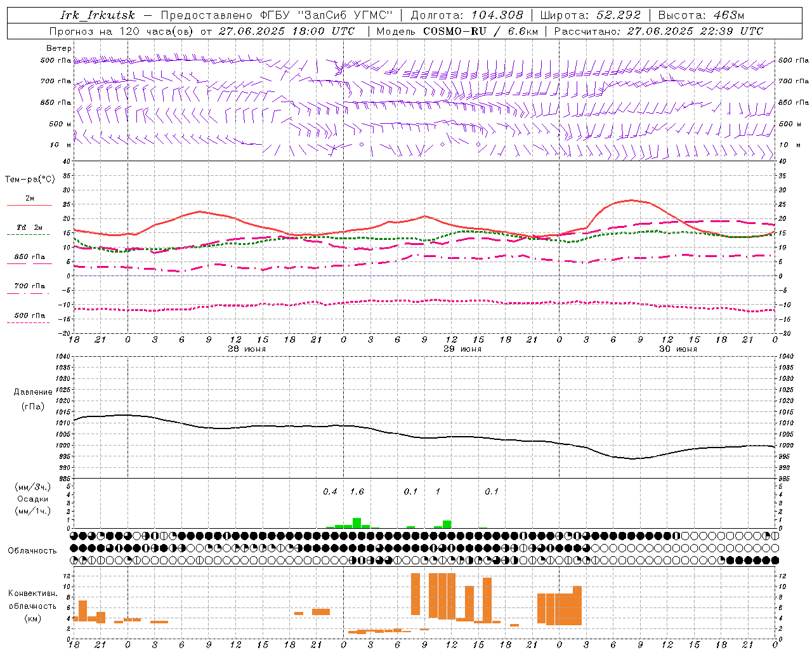812x650 pixels.
Task: Click the station title "Irk_Irkutsk"
Action: [x=98, y=15]
